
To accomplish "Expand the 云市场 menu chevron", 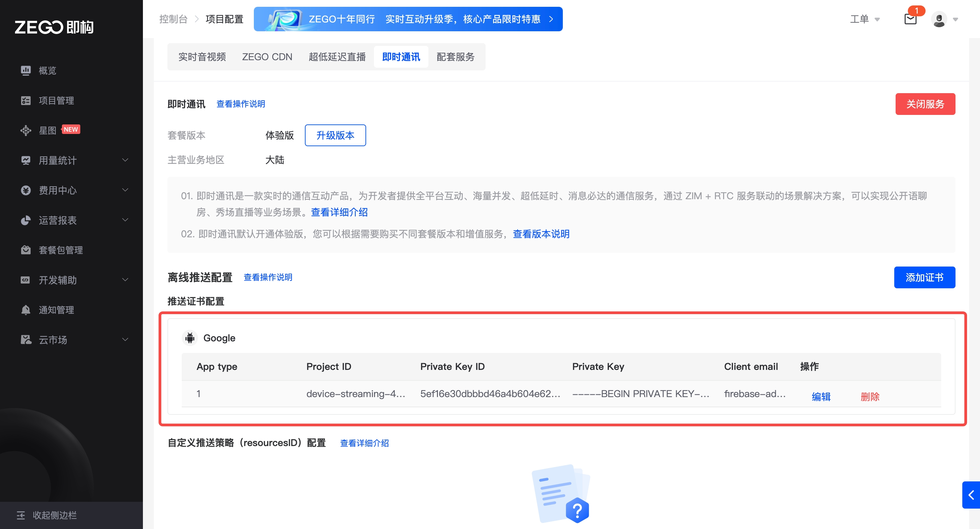I will tap(125, 339).
